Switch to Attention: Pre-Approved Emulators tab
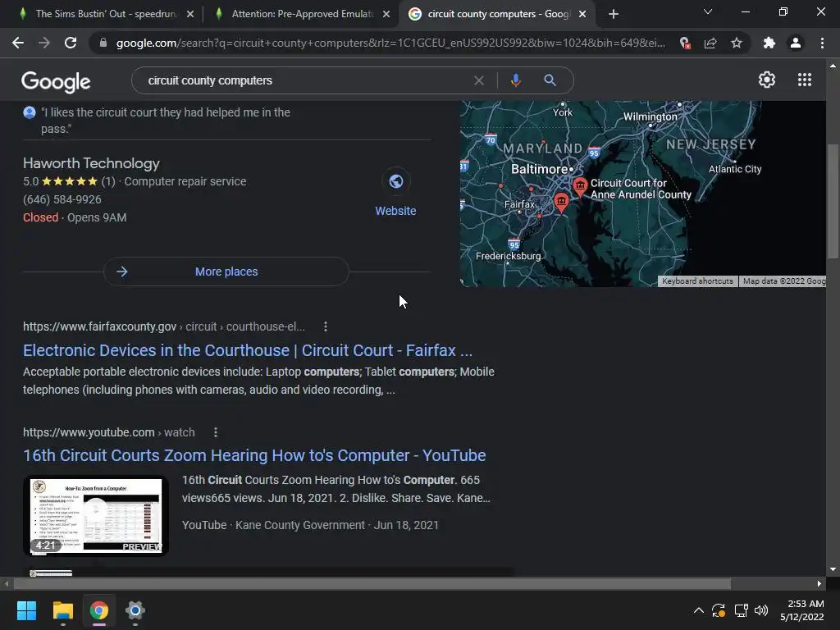Image resolution: width=840 pixels, height=630 pixels. pyautogui.click(x=302, y=14)
